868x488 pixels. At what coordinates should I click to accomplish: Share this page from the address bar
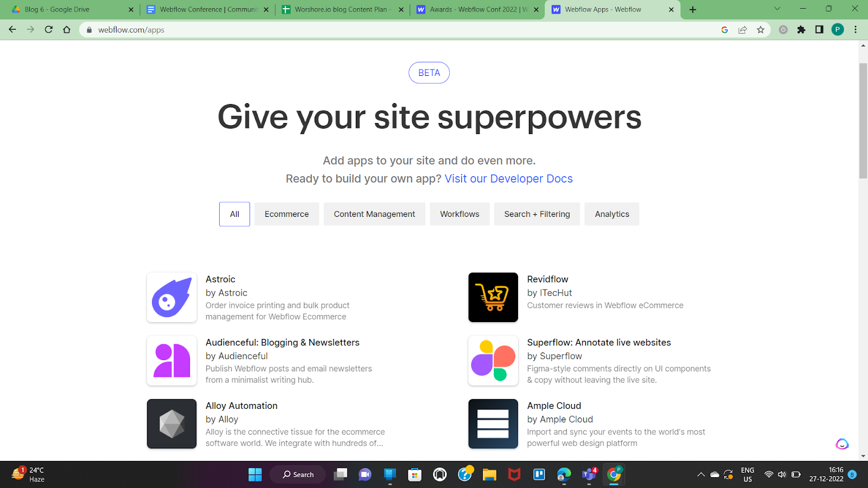click(743, 30)
